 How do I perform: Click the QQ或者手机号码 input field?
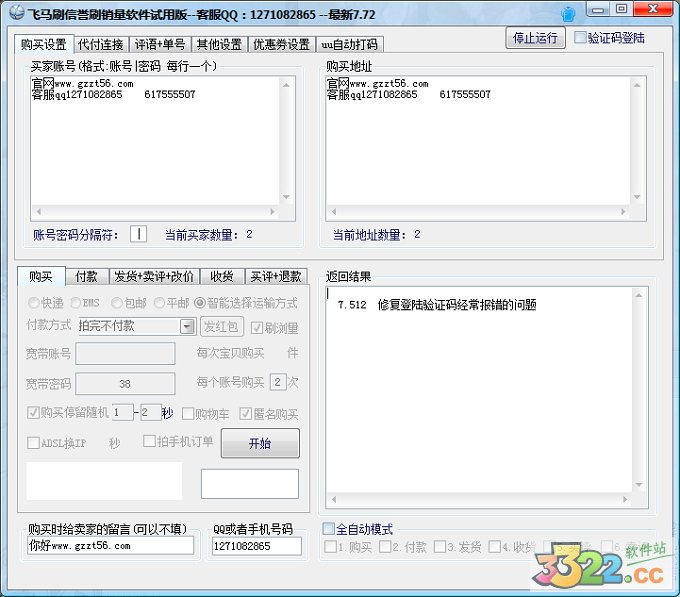click(x=257, y=546)
